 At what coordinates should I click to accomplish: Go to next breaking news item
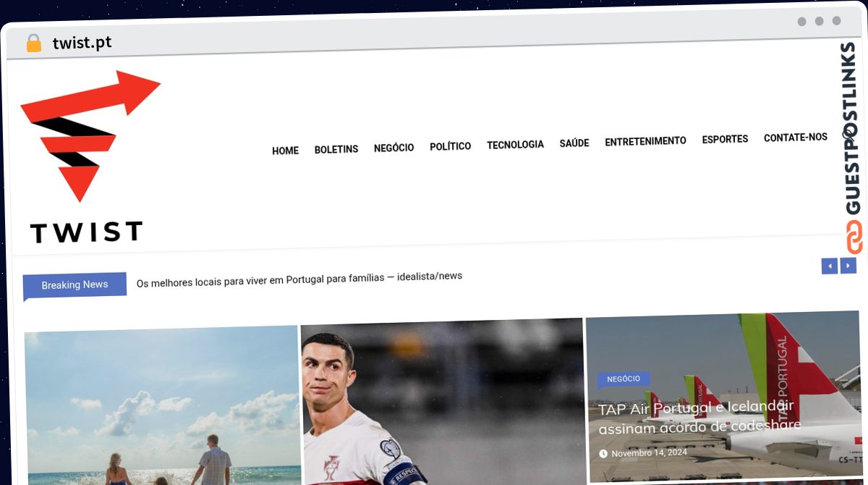tap(848, 266)
